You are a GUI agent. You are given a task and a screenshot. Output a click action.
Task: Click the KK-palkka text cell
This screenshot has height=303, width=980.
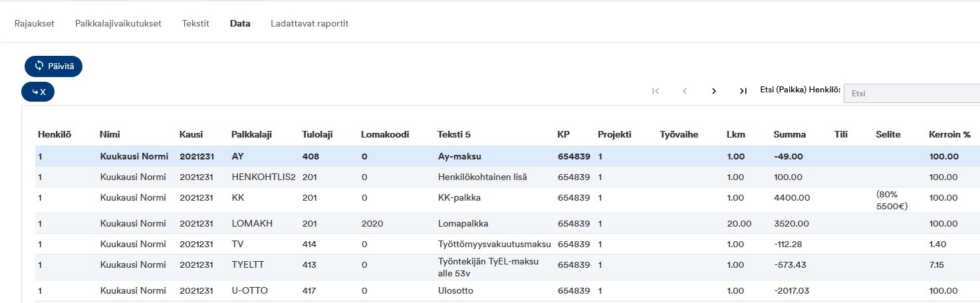459,197
